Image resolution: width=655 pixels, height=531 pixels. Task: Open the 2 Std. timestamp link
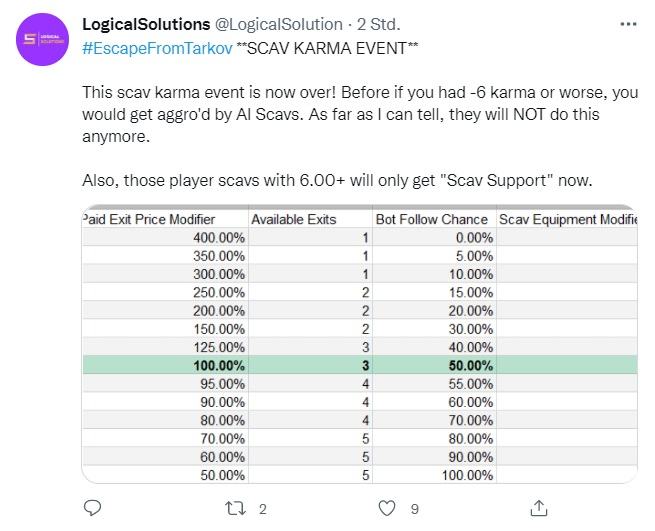pos(378,25)
